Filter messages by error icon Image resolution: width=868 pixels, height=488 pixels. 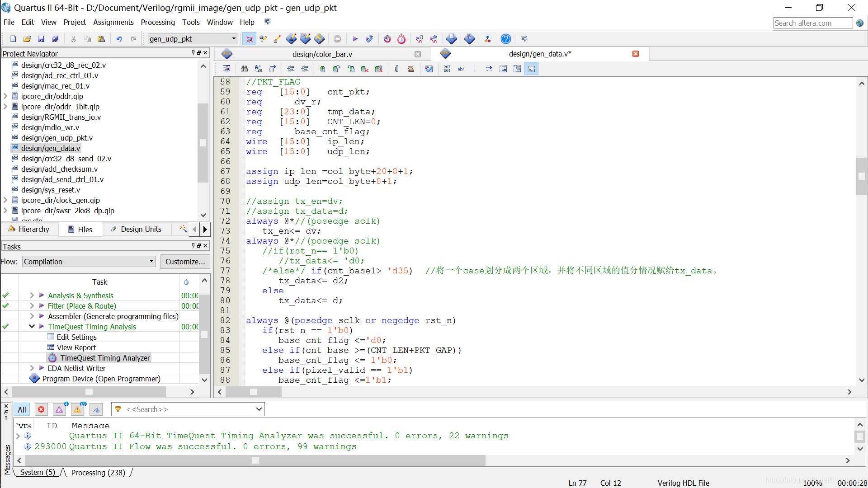click(41, 409)
